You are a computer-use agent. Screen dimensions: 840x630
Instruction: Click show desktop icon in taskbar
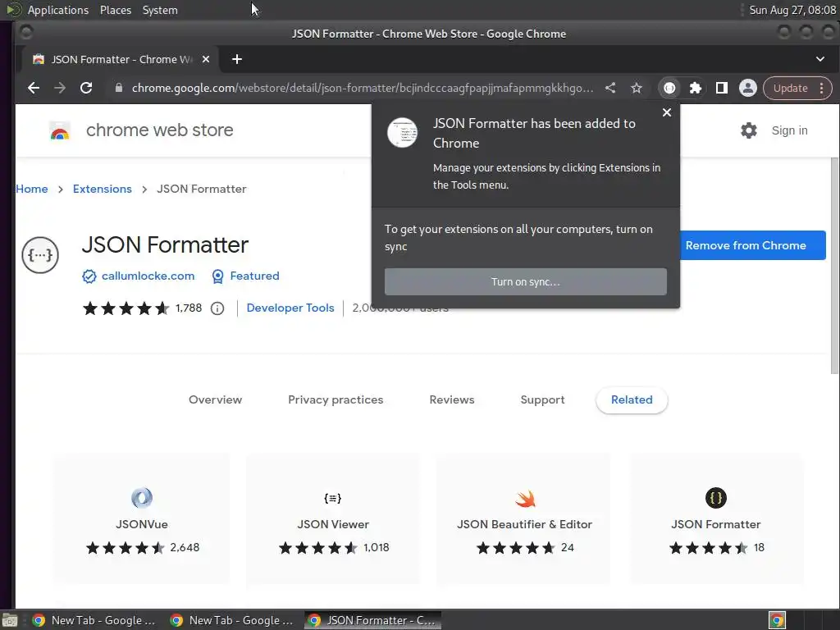[10, 620]
